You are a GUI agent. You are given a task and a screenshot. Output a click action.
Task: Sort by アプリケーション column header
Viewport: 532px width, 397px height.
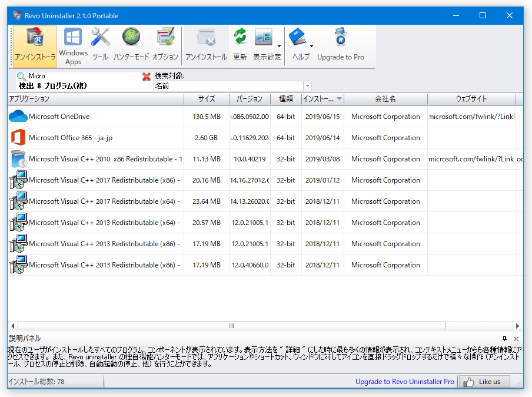[x=96, y=99]
